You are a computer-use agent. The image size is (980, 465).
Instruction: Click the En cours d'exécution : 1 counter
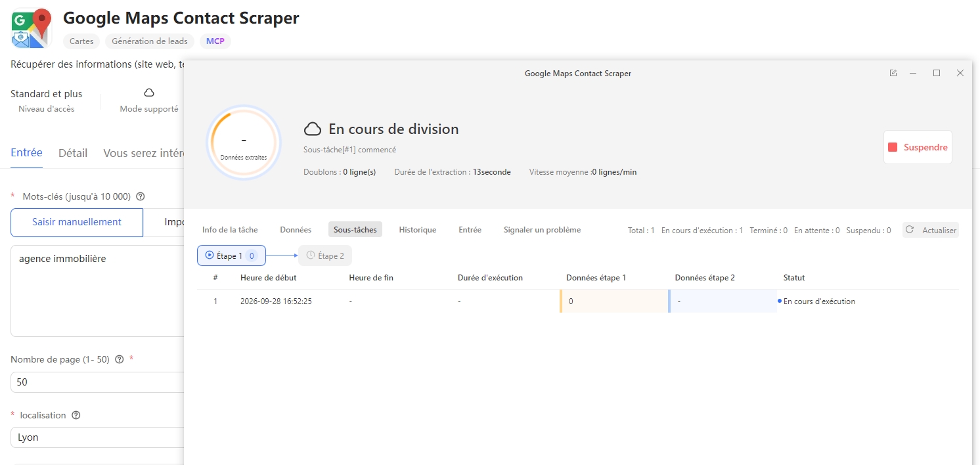point(702,231)
